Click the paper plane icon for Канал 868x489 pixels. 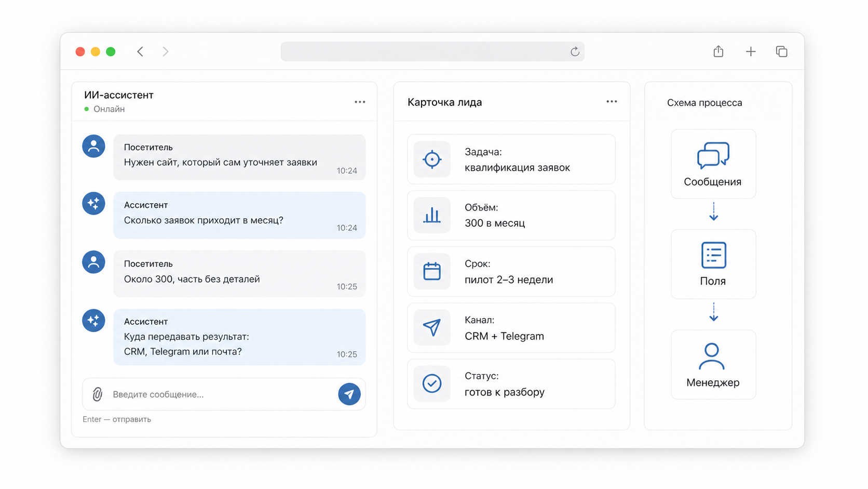432,327
